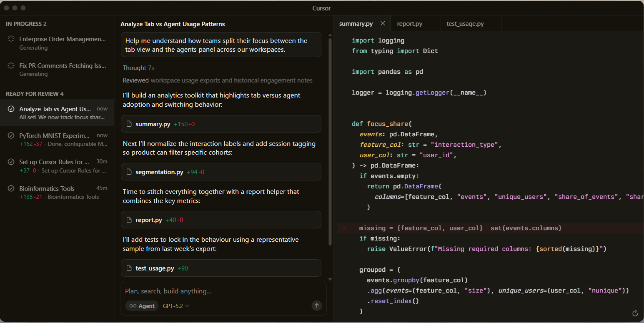Screen dimensions: 644x323
Task: Collapse the READY FOR REVIEW 4 section
Action: click(35, 94)
